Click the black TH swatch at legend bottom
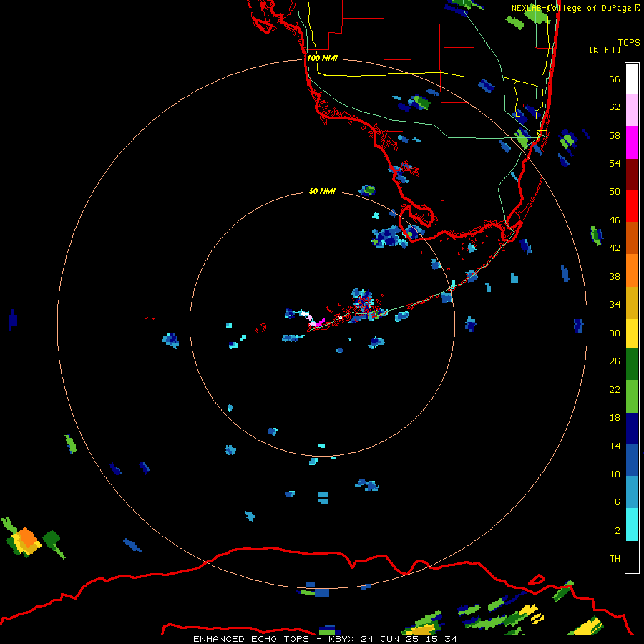The image size is (644, 644). coord(632,557)
